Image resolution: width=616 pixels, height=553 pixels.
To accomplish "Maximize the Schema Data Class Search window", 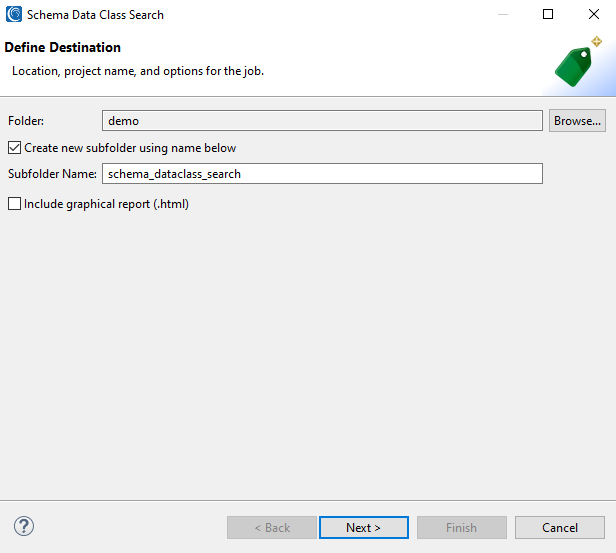I will (548, 14).
